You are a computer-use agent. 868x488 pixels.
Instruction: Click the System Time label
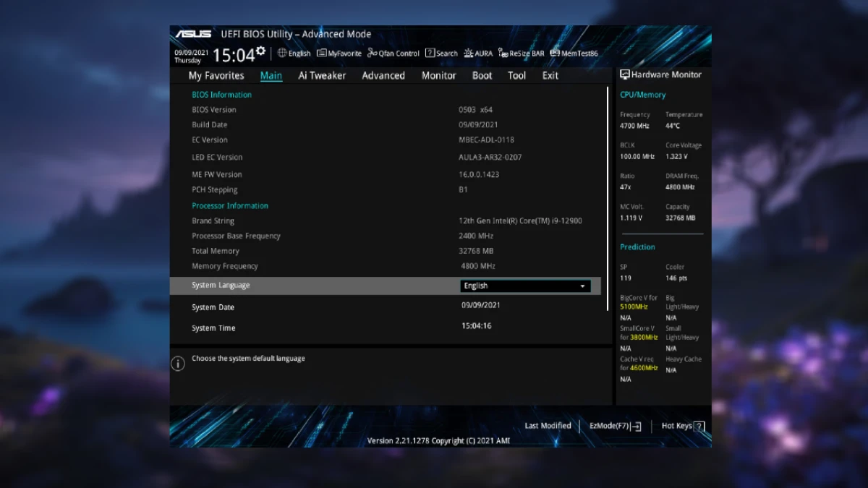point(213,328)
